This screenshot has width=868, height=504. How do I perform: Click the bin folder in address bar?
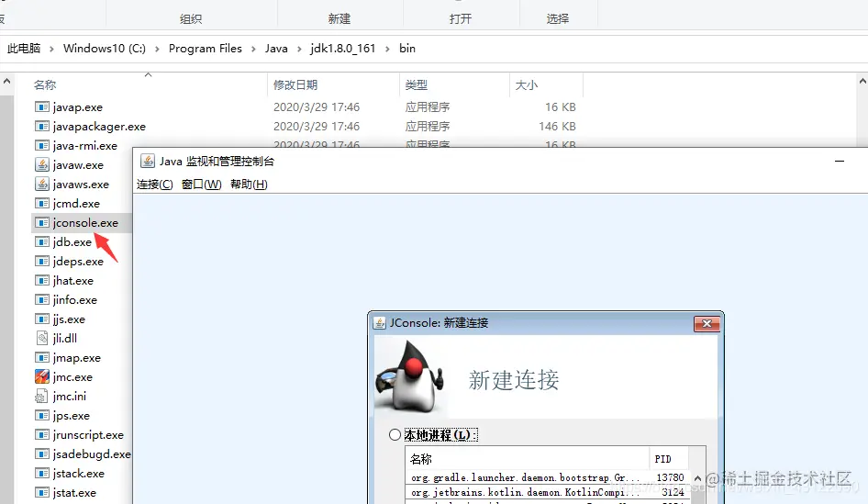(407, 48)
